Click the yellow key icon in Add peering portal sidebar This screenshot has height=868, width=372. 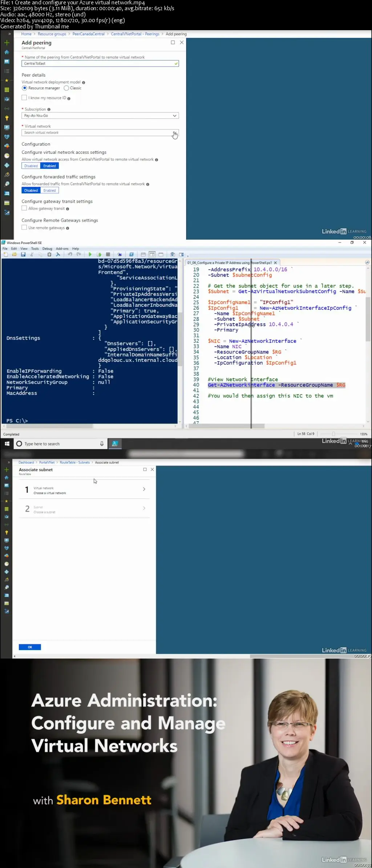7,118
